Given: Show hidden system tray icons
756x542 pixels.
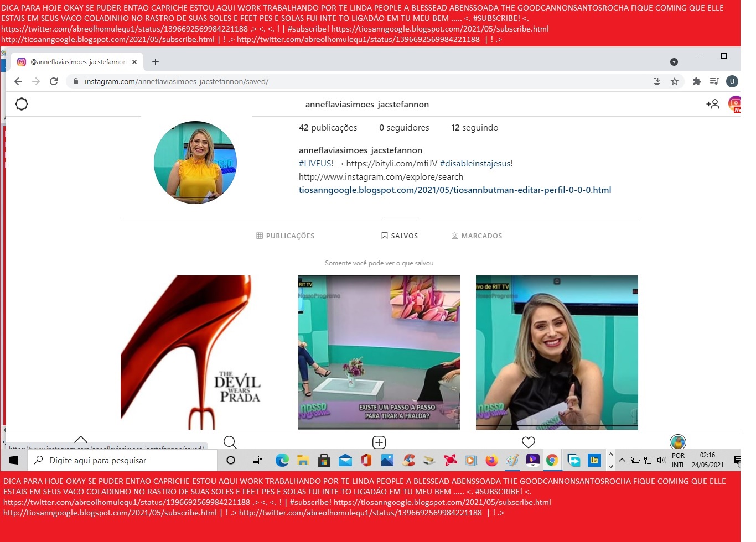Looking at the screenshot, I should pyautogui.click(x=622, y=460).
